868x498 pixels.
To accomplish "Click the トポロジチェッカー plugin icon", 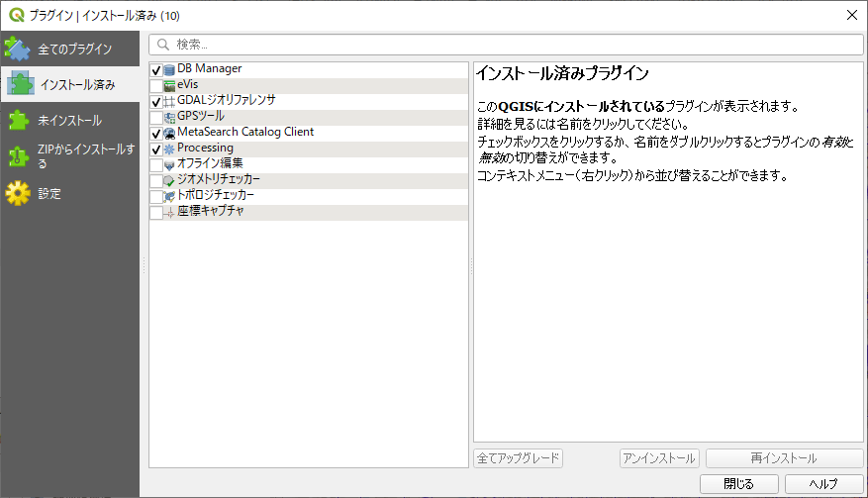I will 169,197.
